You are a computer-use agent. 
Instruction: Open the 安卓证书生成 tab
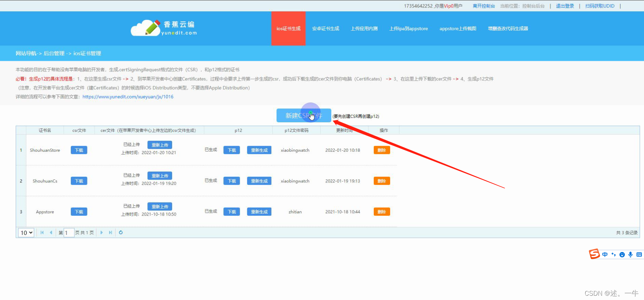point(326,28)
